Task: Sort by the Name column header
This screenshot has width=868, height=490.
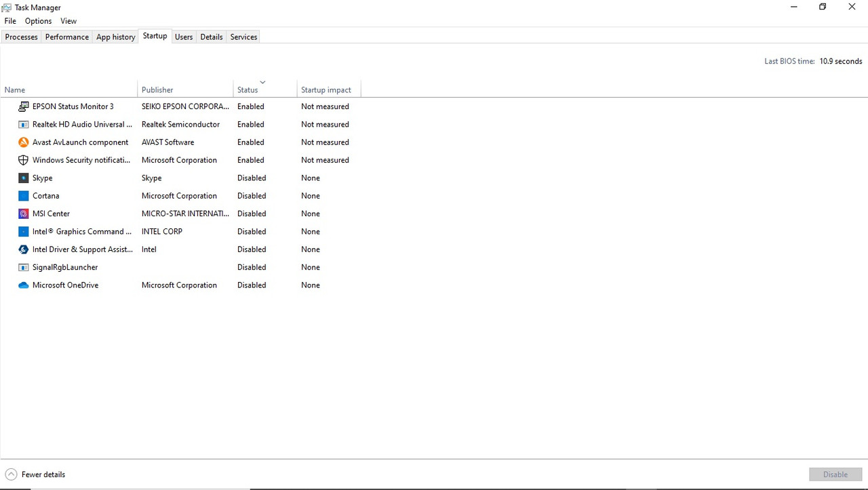Action: coord(68,89)
